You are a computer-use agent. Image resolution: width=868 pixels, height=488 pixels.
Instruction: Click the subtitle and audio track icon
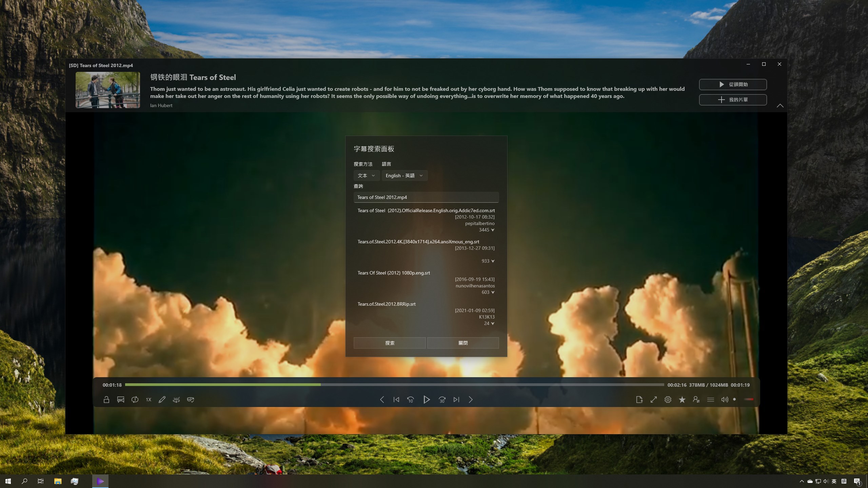[120, 400]
